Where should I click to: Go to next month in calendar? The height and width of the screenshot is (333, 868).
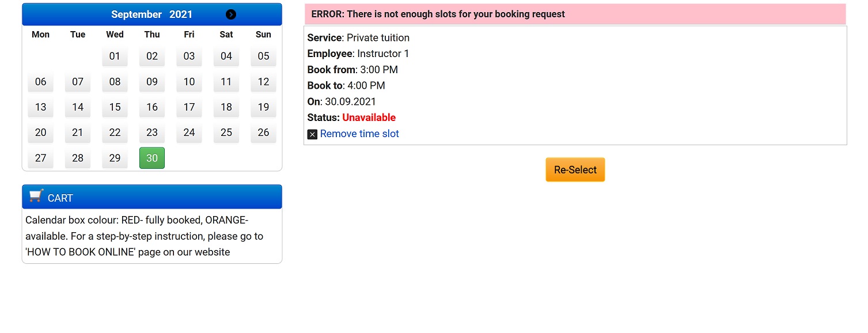click(231, 14)
